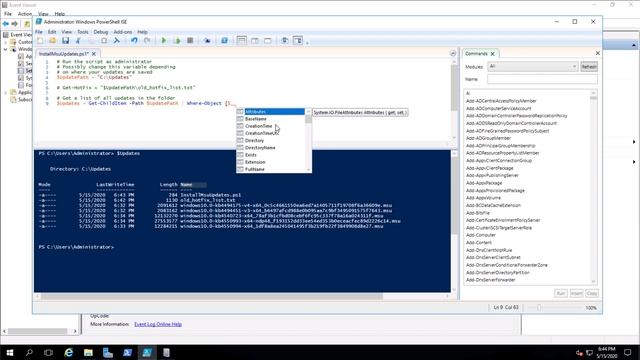Open the Add-ons menu in PowerShell ISE
Image resolution: width=640 pixels, height=360 pixels.
pyautogui.click(x=123, y=32)
